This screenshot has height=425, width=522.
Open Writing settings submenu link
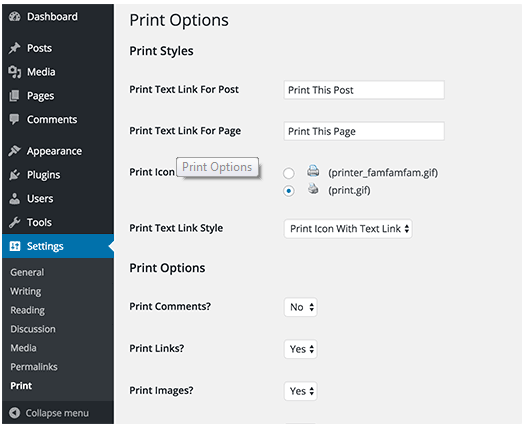coord(26,291)
